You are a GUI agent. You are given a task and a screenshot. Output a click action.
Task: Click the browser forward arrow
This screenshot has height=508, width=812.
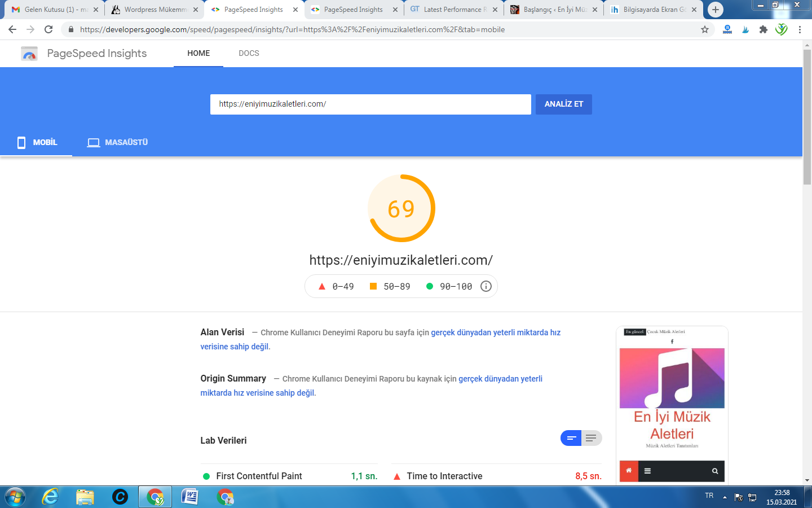tap(30, 29)
